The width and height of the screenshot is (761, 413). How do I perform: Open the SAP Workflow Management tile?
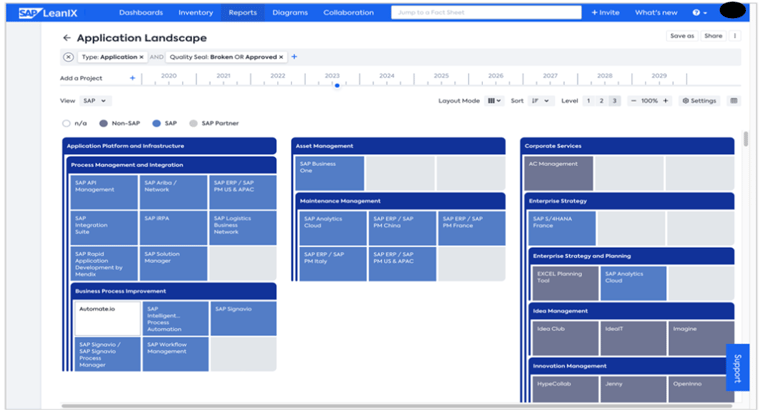pos(176,354)
